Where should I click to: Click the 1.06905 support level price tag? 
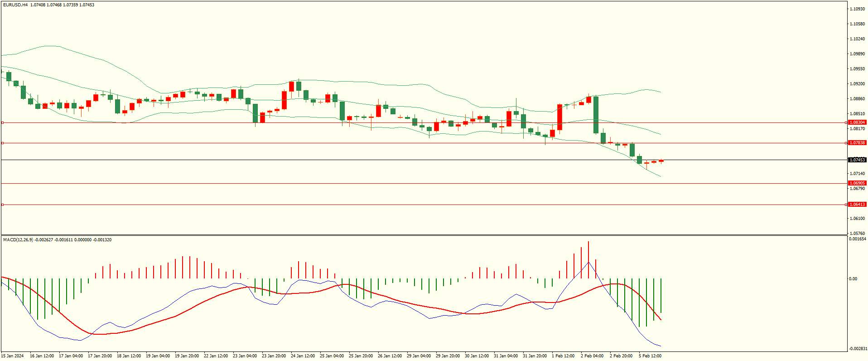pos(857,183)
